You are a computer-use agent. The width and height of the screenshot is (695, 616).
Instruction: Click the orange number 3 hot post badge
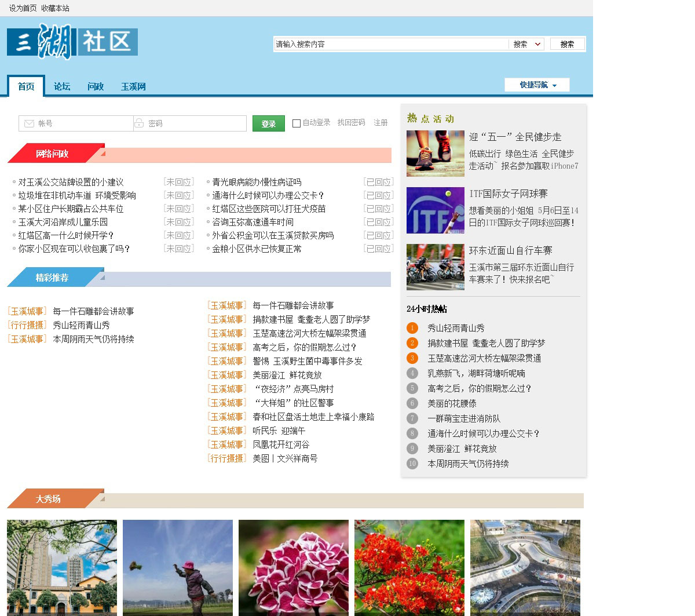tap(412, 358)
